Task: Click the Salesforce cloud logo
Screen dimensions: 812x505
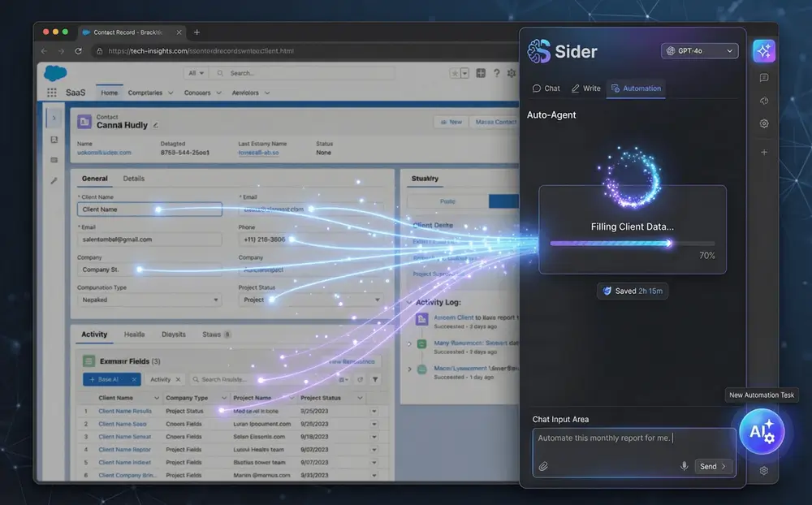Action: 55,73
